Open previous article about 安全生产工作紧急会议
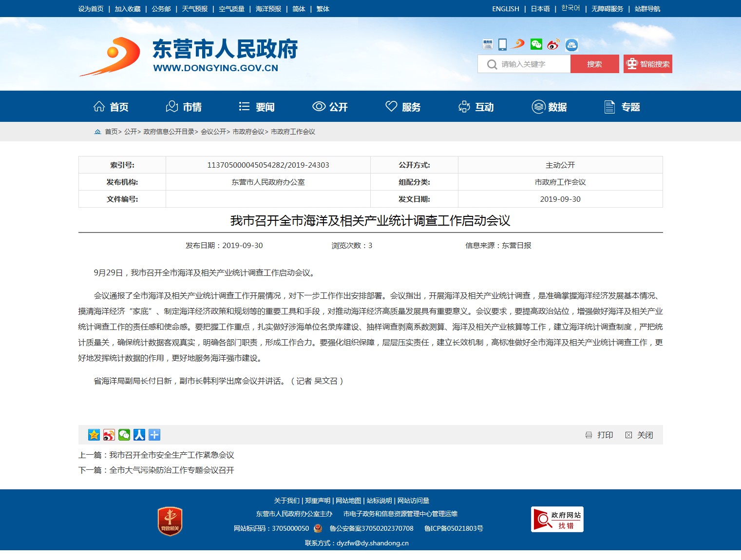741x560 pixels. tap(171, 455)
